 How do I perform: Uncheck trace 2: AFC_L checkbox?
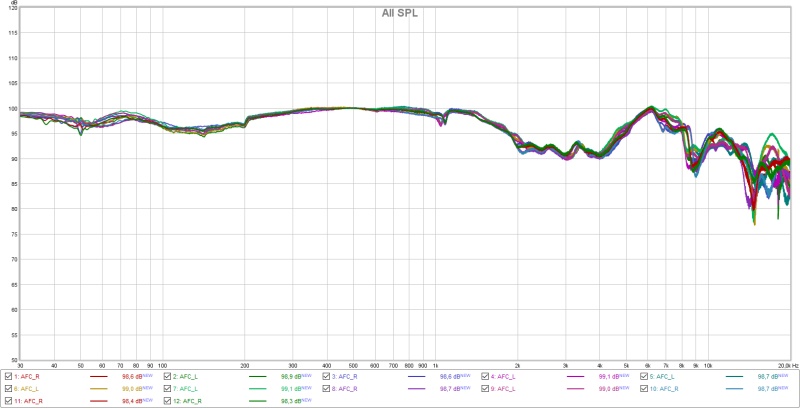coord(168,376)
